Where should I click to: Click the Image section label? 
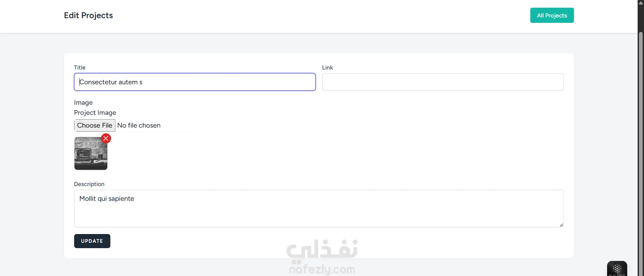pyautogui.click(x=83, y=102)
